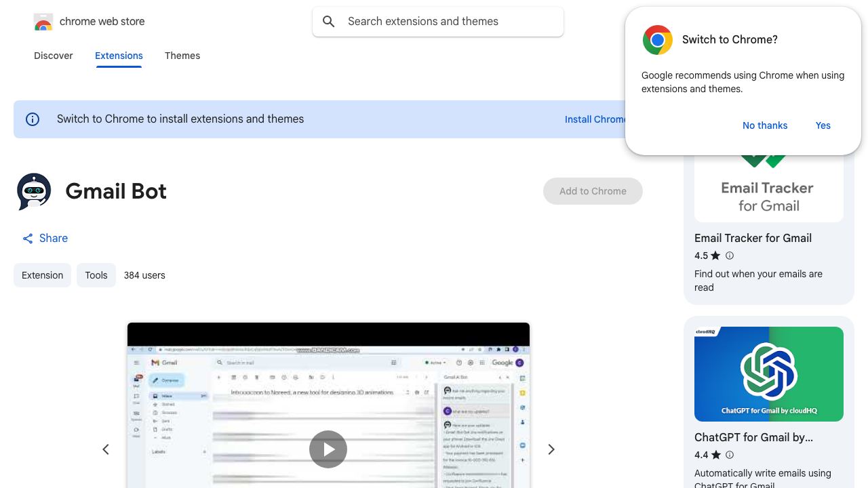This screenshot has width=868, height=488.
Task: Click the Extension category chip
Action: click(x=42, y=275)
